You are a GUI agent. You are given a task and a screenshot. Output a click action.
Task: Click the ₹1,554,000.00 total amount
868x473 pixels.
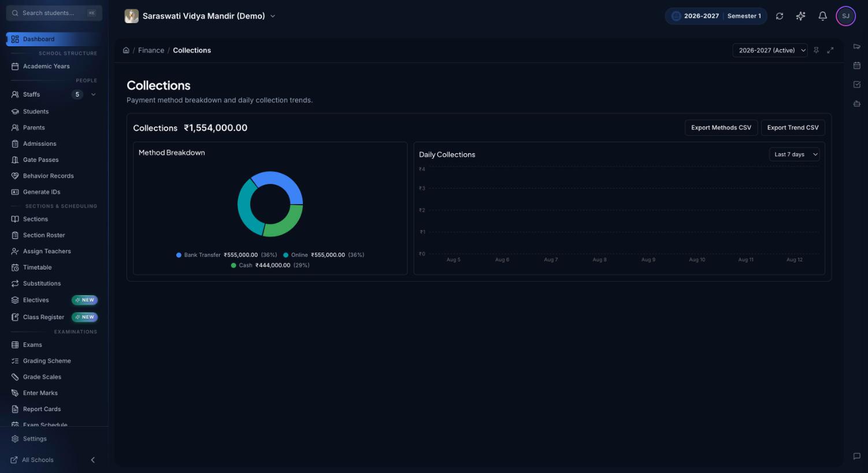[x=216, y=128]
